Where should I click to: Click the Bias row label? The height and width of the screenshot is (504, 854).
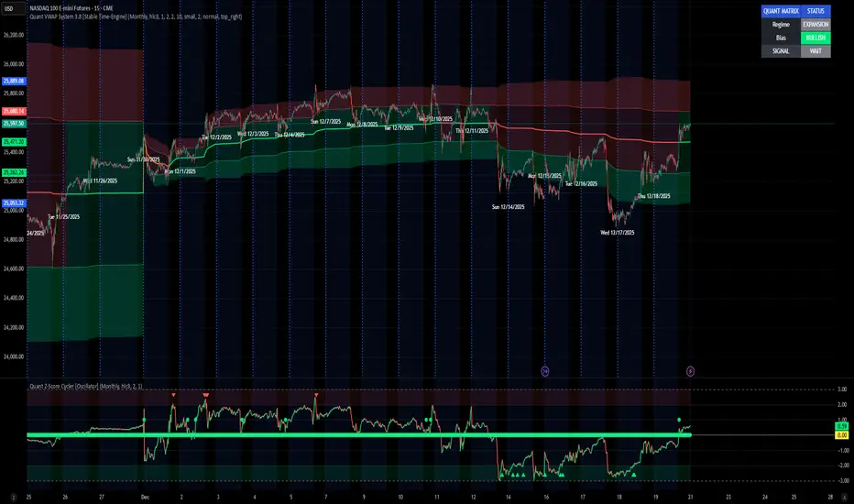coord(781,38)
